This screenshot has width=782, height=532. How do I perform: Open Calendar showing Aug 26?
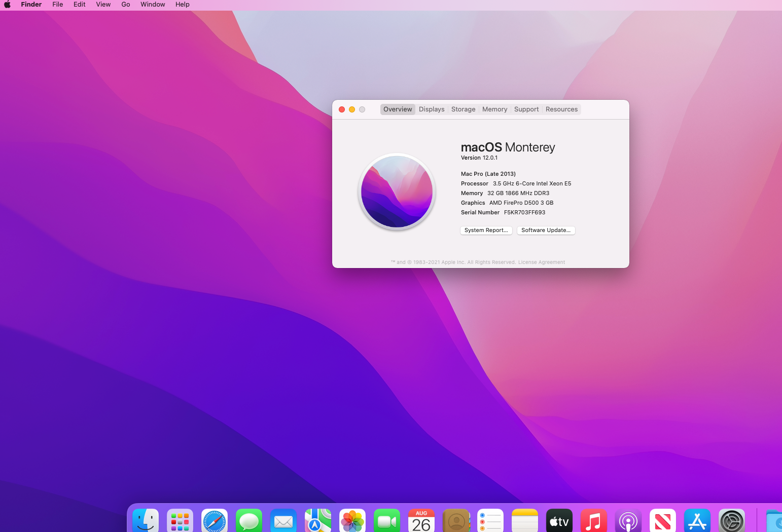click(421, 521)
